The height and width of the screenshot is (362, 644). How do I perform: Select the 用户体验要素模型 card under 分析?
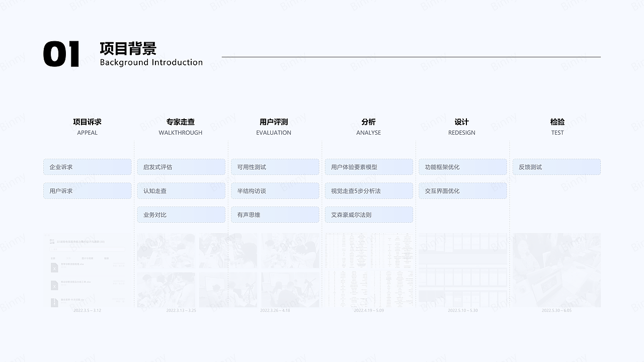click(369, 166)
